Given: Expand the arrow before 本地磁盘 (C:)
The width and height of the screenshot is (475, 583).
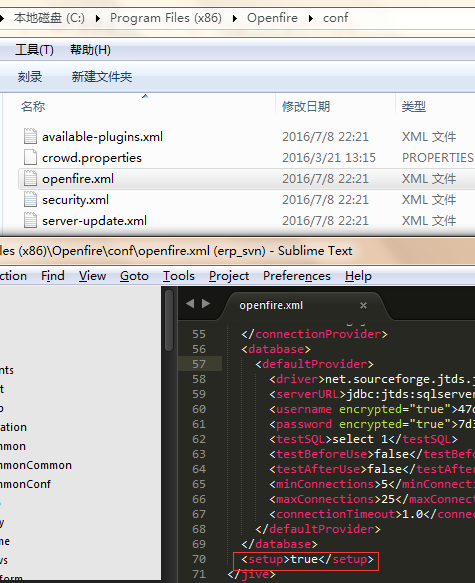Looking at the screenshot, I should point(2,18).
